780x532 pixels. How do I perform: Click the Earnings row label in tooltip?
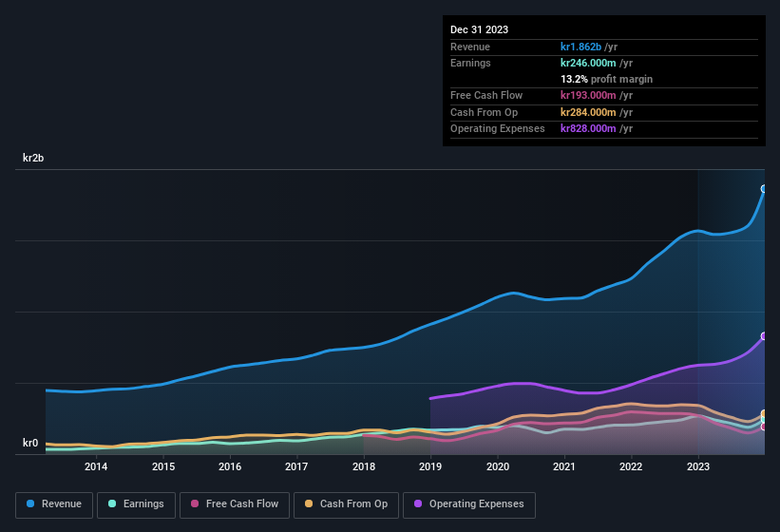pyautogui.click(x=470, y=63)
